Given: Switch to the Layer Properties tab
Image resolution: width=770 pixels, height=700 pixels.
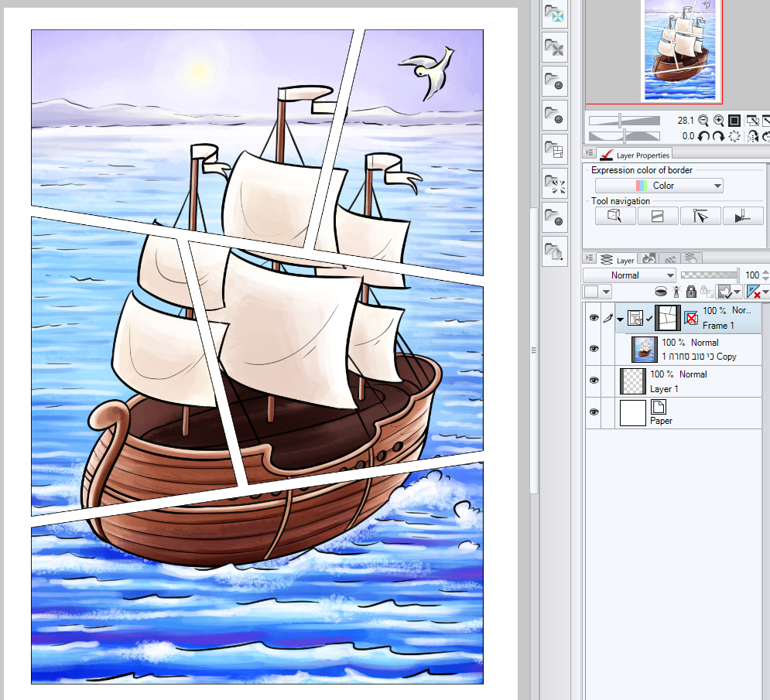Looking at the screenshot, I should click(635, 155).
